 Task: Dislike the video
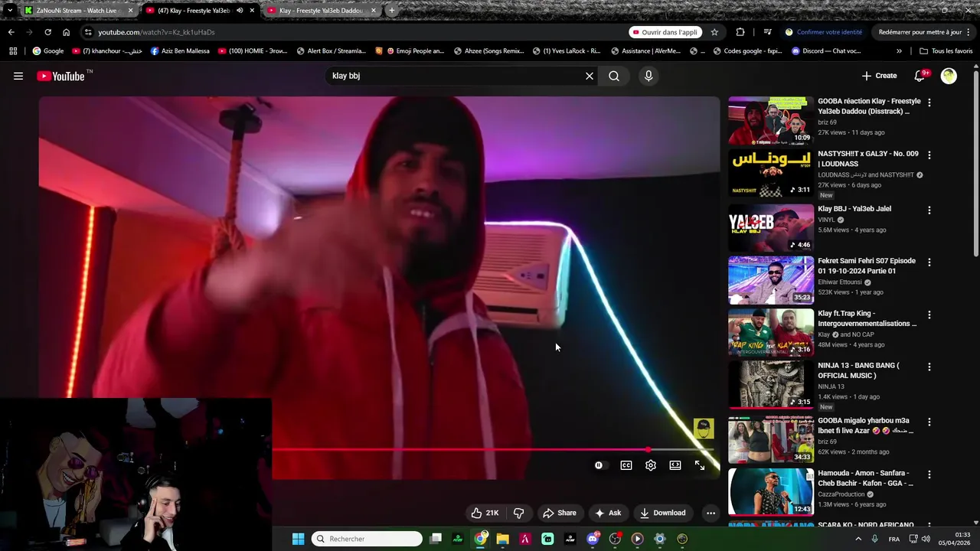(x=519, y=513)
